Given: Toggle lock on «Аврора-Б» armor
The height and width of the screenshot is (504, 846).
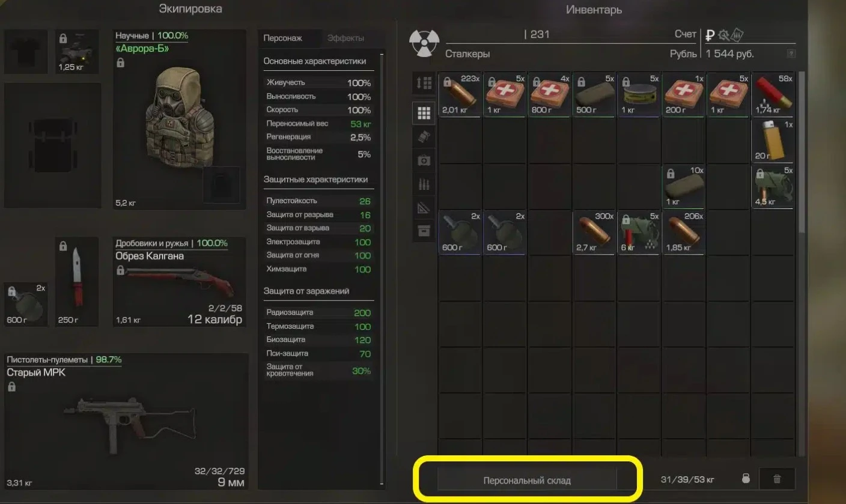Looking at the screenshot, I should click(x=120, y=62).
